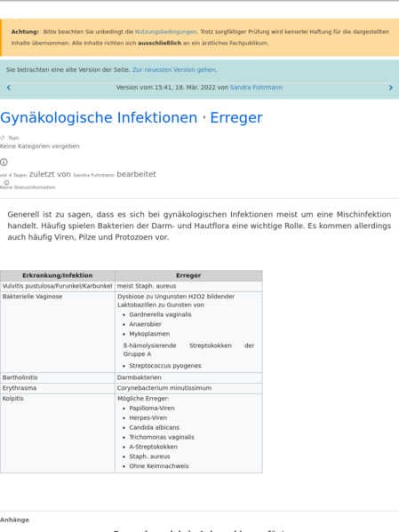Open the Gynäkologische Infektionen breadcrumb title

pyautogui.click(x=99, y=118)
